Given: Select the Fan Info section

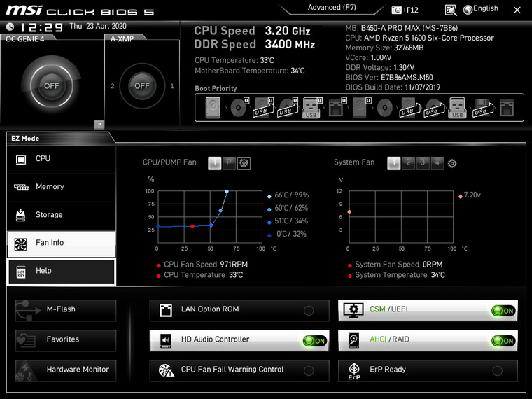Looking at the screenshot, I should click(62, 244).
